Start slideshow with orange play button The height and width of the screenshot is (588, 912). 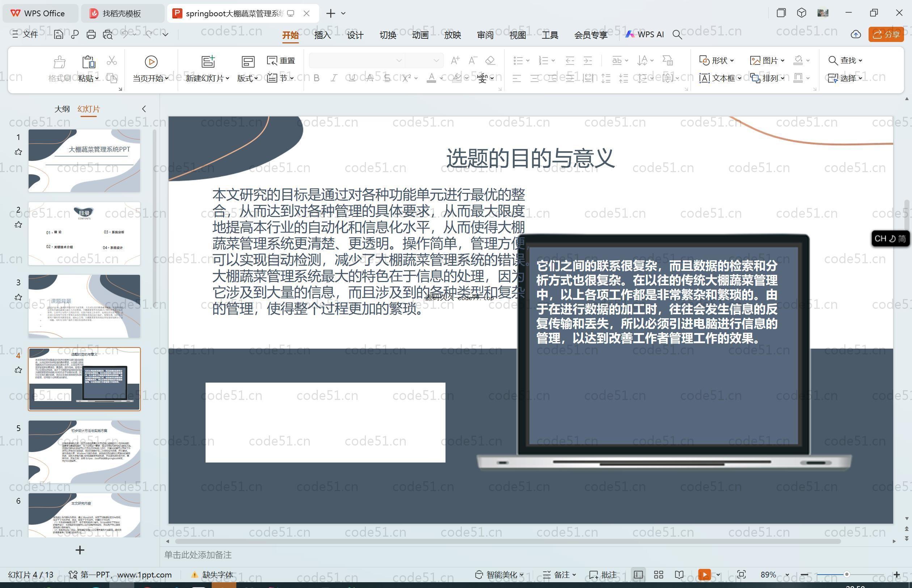point(704,575)
